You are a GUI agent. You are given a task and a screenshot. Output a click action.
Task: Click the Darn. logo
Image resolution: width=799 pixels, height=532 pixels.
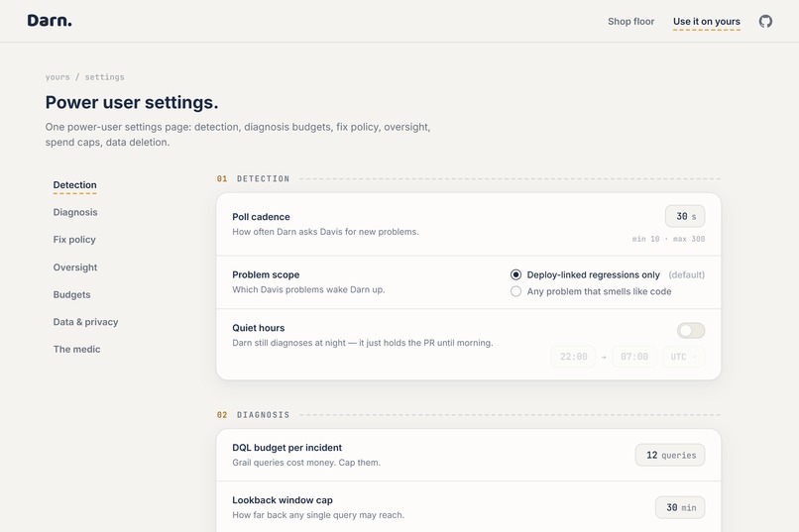coord(50,21)
